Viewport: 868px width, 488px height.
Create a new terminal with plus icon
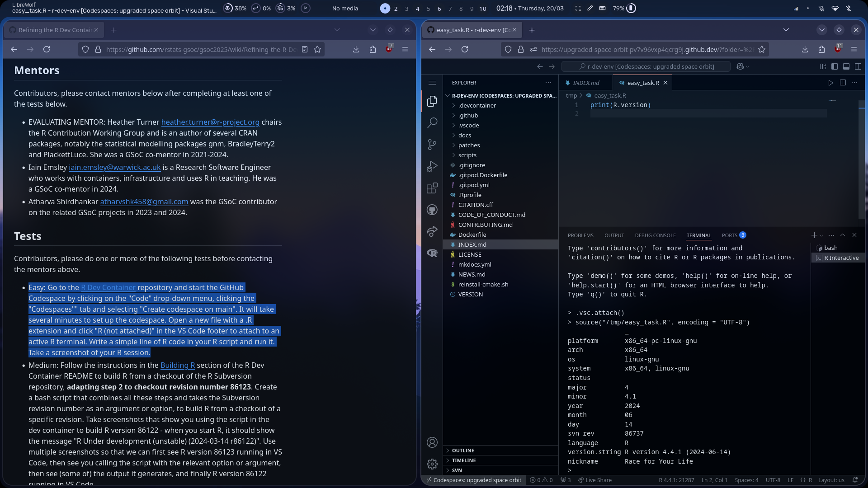point(814,235)
